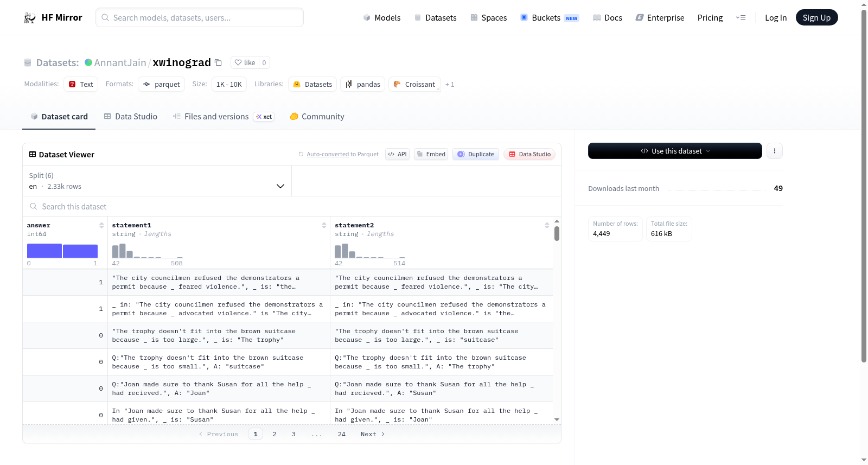Image resolution: width=868 pixels, height=465 pixels.
Task: Go to page 2 of the viewer
Action: [x=275, y=434]
